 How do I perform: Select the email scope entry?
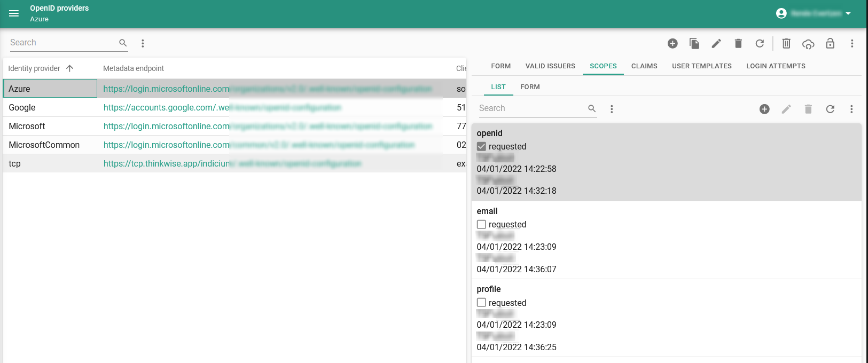coord(666,240)
